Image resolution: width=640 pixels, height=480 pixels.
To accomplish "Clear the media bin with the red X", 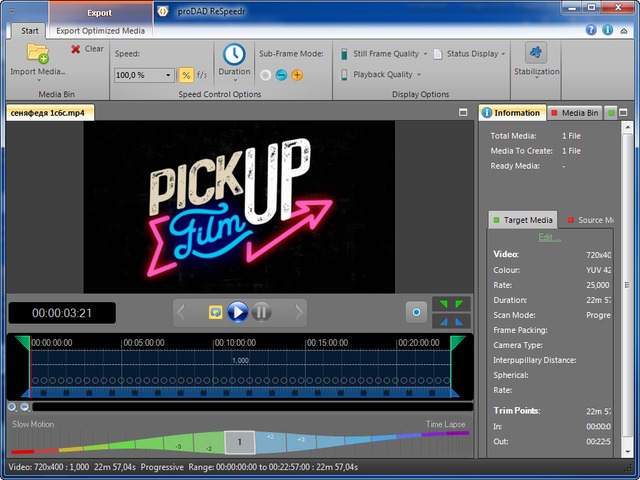I will (x=76, y=49).
